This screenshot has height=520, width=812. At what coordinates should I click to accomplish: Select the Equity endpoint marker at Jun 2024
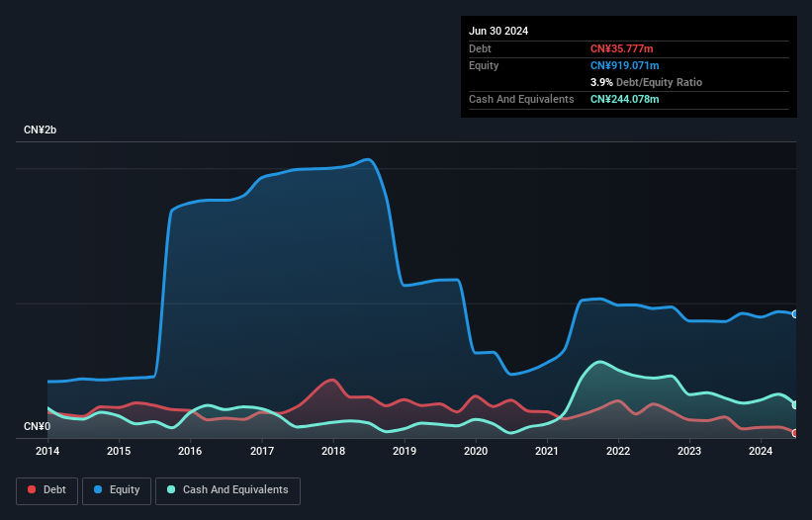[795, 314]
